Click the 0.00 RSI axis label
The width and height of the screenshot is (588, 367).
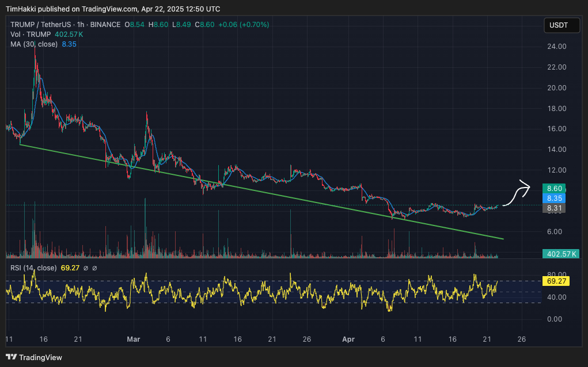point(555,319)
